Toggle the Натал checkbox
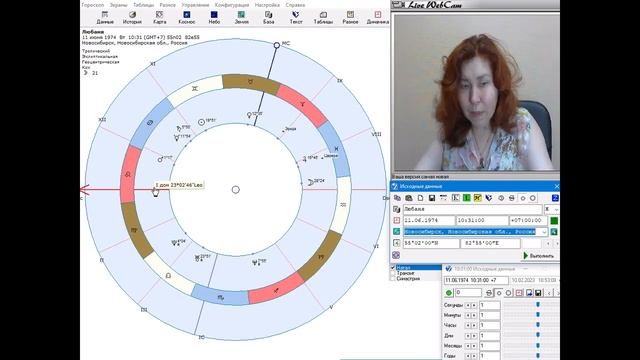The width and height of the screenshot is (640, 360). click(x=393, y=267)
